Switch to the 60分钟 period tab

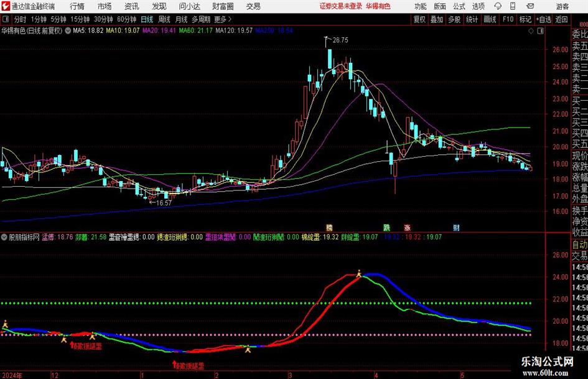(127, 19)
